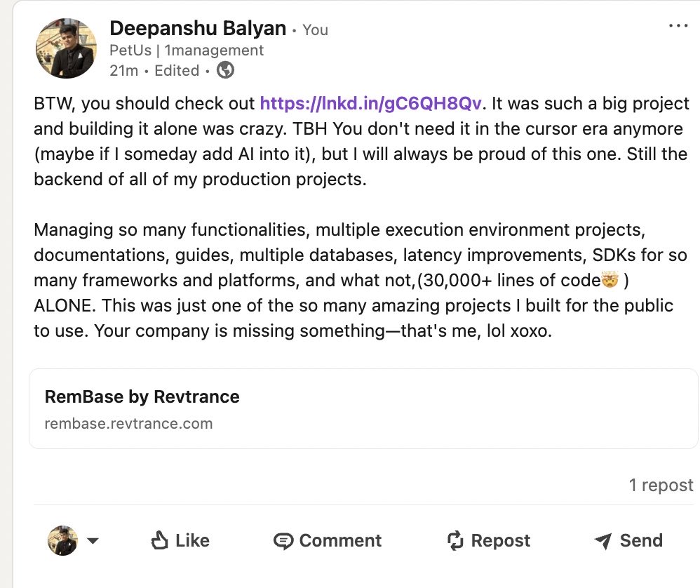
Task: Open the Deepanshu Balyan profile name link
Action: 198,29
